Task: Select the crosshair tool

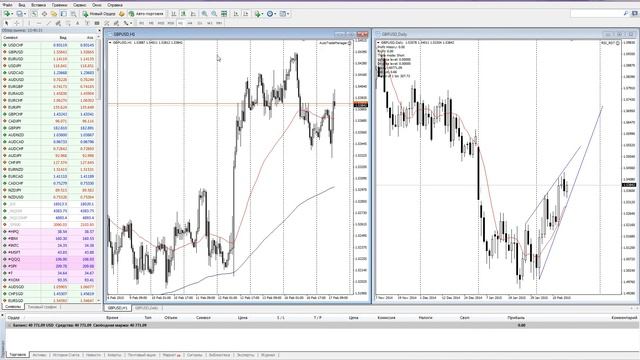Action: [17, 23]
